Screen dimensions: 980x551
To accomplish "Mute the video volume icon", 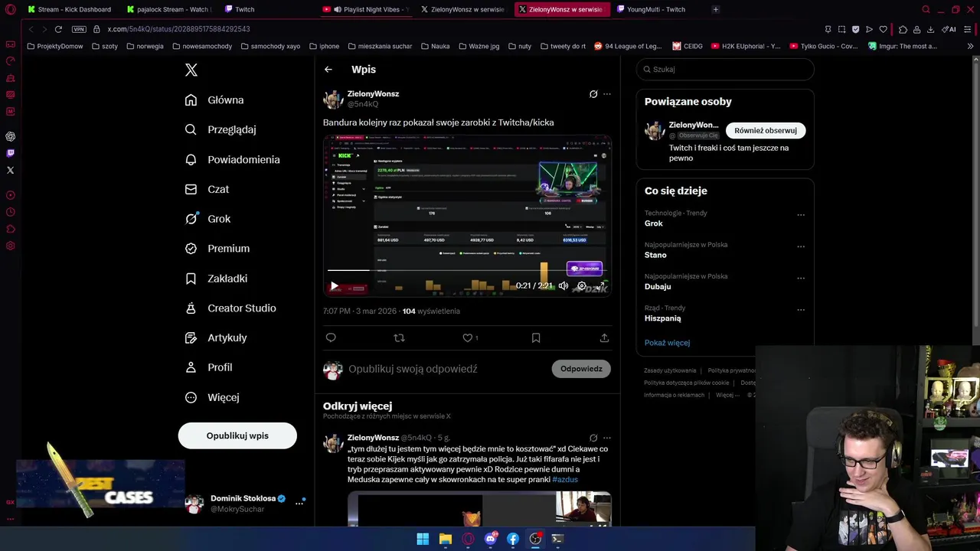I will (x=563, y=285).
